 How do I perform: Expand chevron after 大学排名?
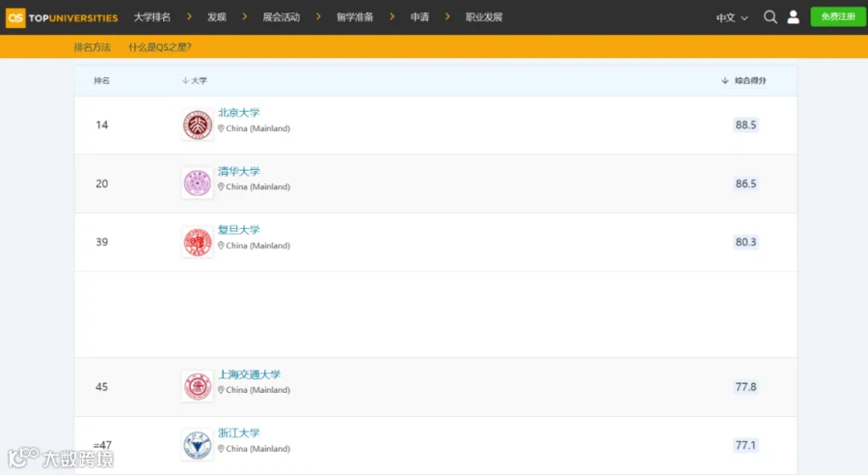coord(189,16)
